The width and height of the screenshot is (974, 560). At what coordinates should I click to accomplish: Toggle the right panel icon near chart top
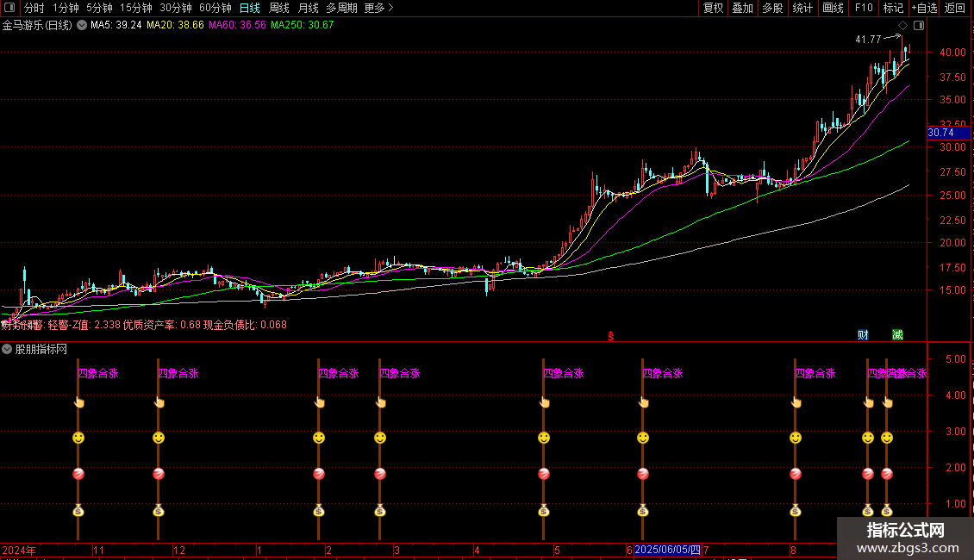919,26
